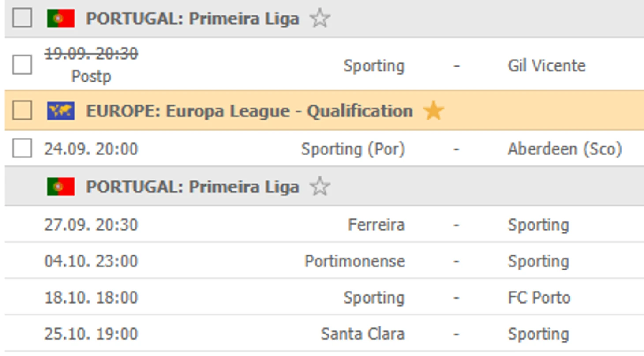Open EUROPE: Europa League - Qualification title
Screen dimensions: 644x356
pyautogui.click(x=249, y=111)
